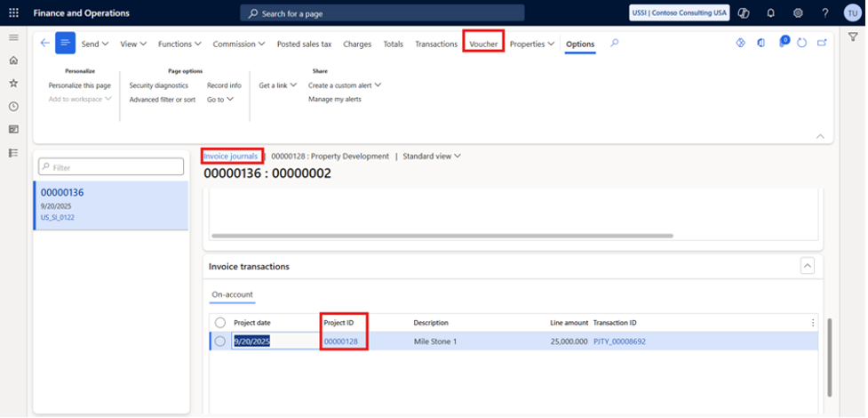Open Create a custom alert dropdown

click(x=345, y=85)
